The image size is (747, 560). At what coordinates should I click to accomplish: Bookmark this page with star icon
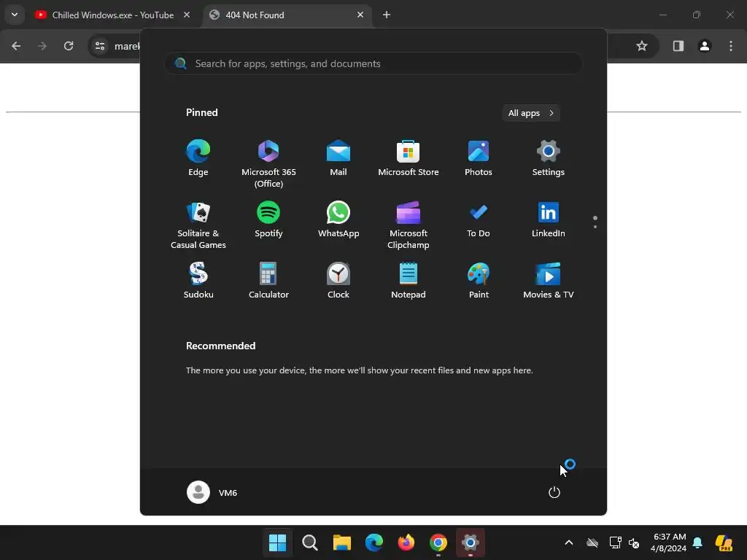tap(642, 46)
